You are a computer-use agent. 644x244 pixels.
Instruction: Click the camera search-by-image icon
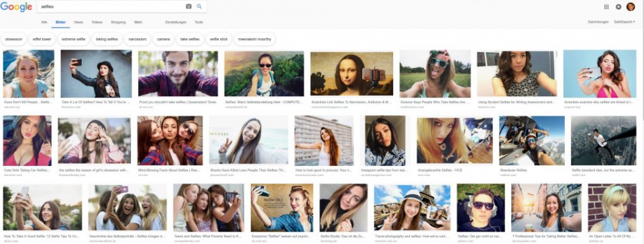point(189,6)
